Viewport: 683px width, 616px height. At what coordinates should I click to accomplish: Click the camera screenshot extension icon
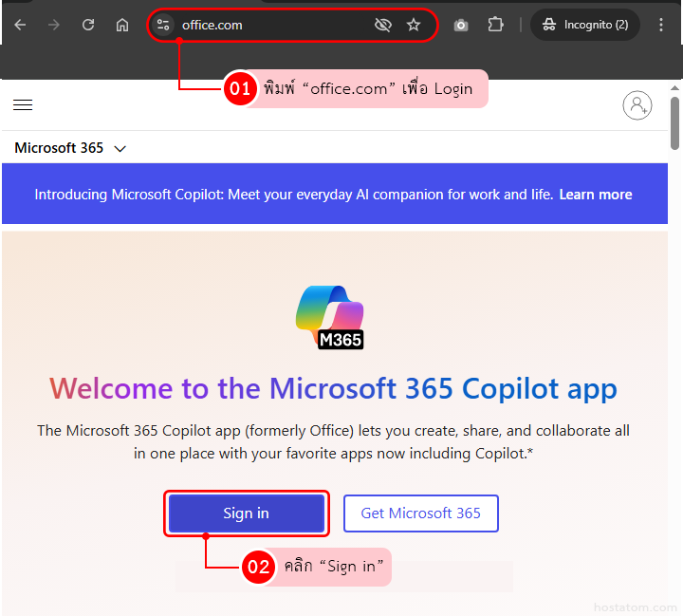(x=461, y=26)
